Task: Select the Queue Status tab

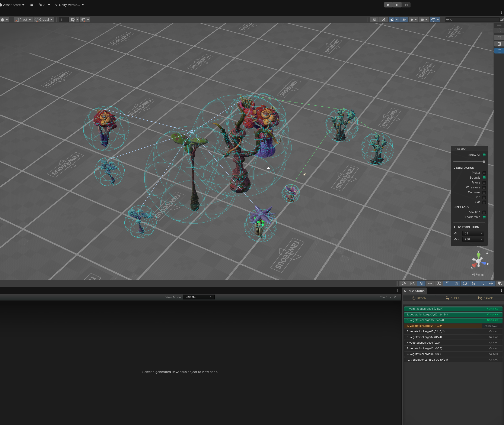Action: click(x=414, y=291)
